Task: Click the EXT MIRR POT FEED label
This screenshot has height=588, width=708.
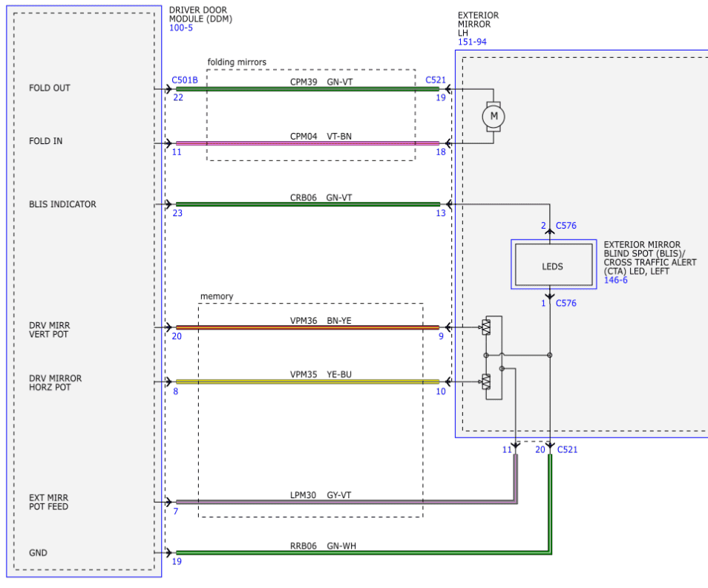Action: (x=48, y=502)
